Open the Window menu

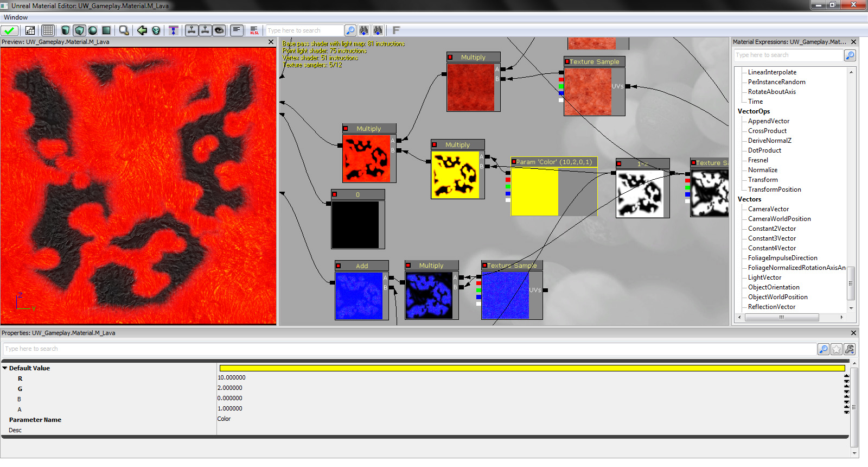click(x=16, y=17)
